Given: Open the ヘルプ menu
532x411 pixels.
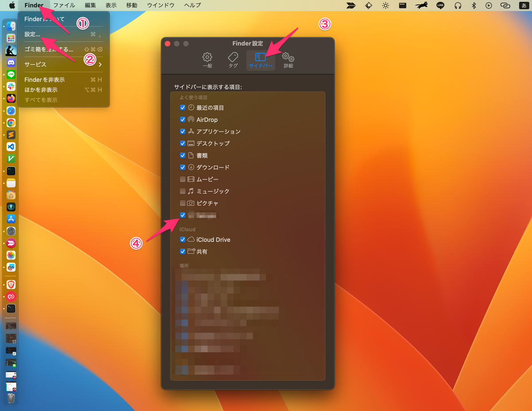Looking at the screenshot, I should (192, 5).
